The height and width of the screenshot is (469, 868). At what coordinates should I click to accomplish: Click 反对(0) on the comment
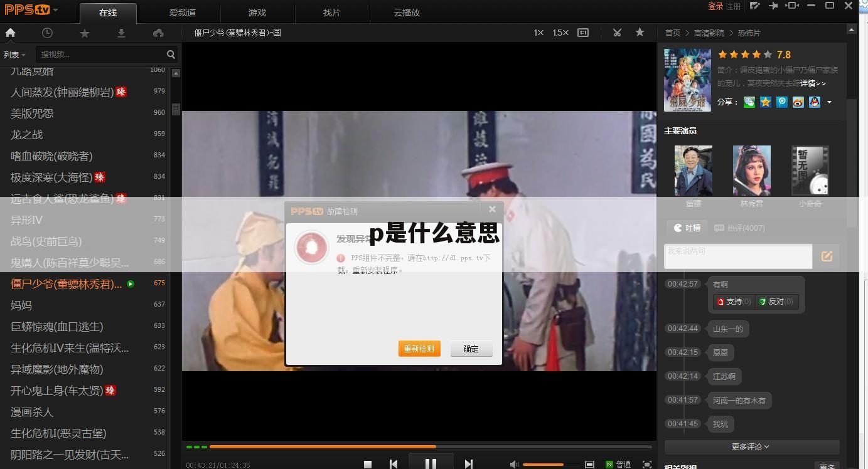click(776, 302)
